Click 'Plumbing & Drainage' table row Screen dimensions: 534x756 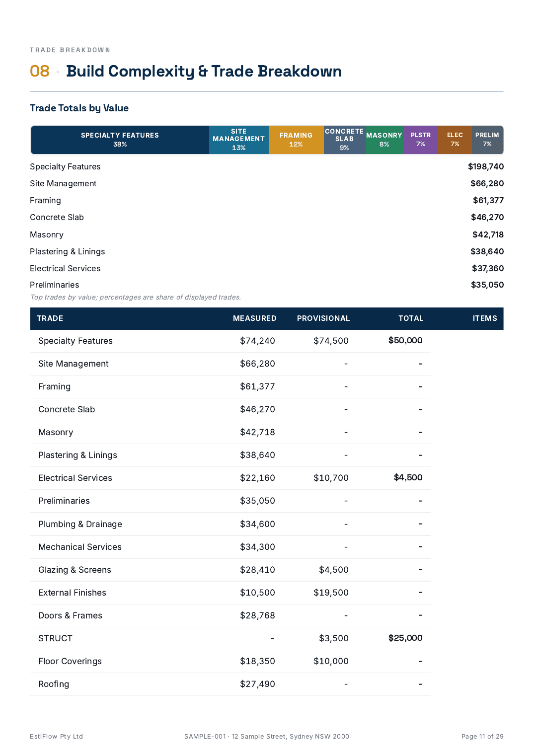[230, 525]
